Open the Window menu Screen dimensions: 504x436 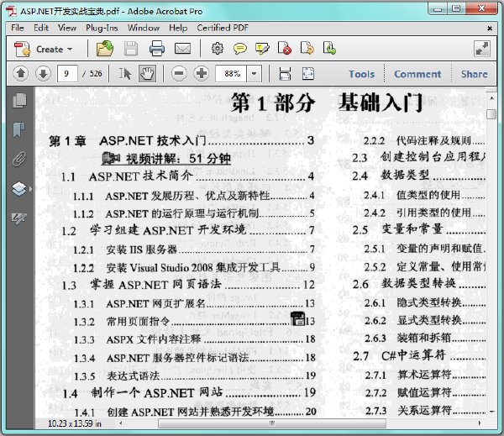[144, 28]
